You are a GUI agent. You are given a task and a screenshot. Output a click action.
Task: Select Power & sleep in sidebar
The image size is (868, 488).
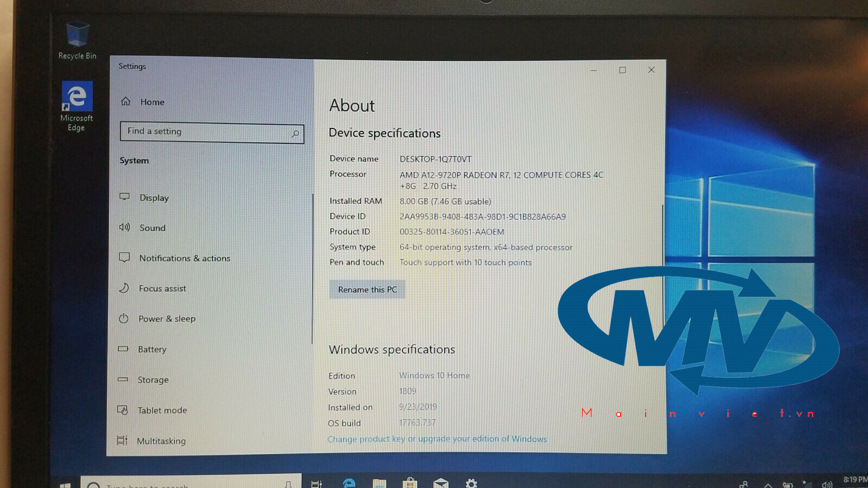click(167, 319)
